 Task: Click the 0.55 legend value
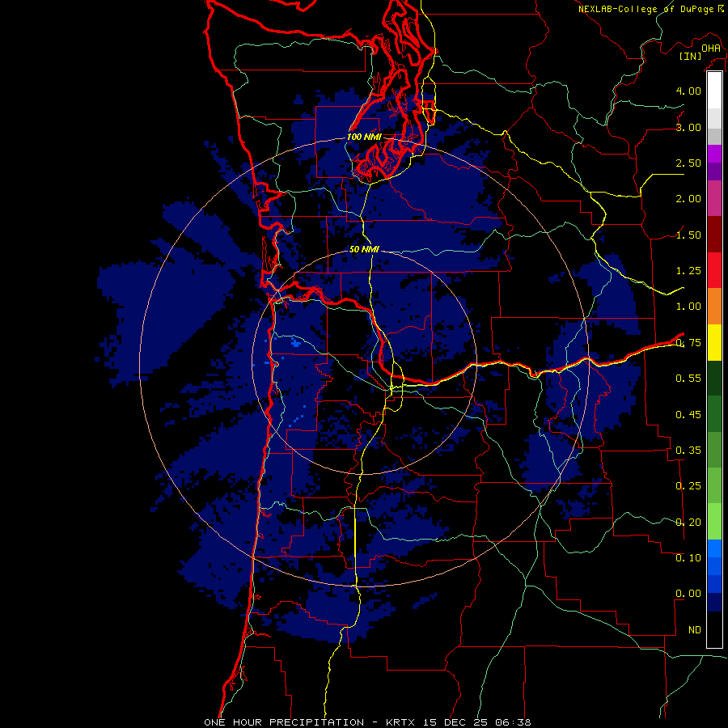coord(688,379)
